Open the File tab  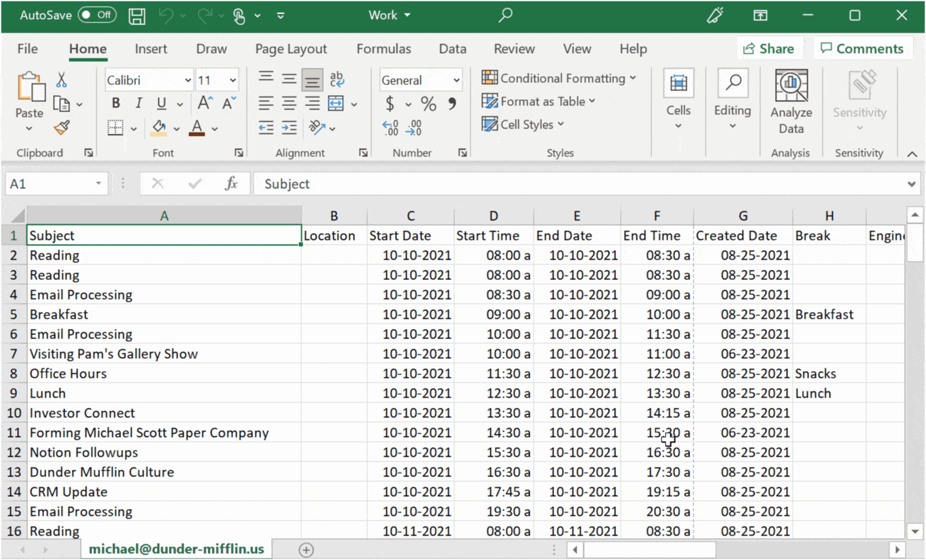pos(27,49)
